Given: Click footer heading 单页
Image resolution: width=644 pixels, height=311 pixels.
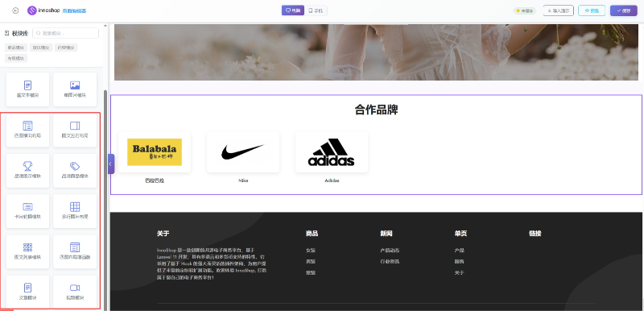Looking at the screenshot, I should (460, 234).
